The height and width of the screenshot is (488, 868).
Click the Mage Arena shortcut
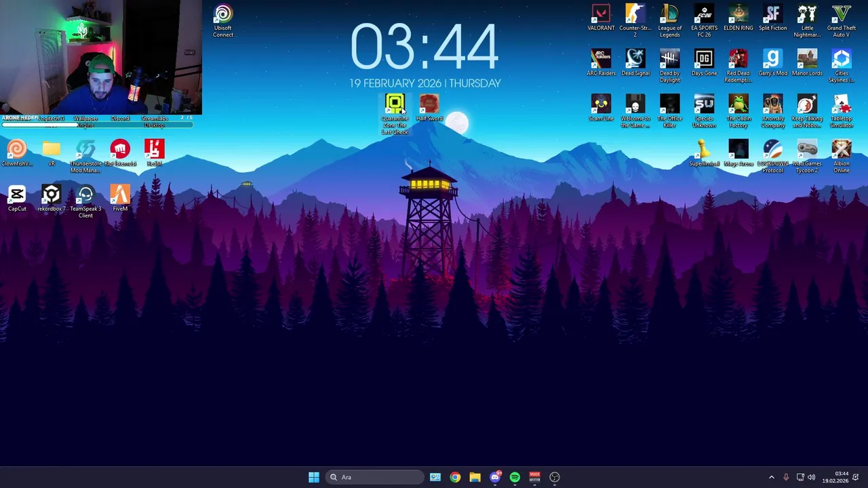738,153
